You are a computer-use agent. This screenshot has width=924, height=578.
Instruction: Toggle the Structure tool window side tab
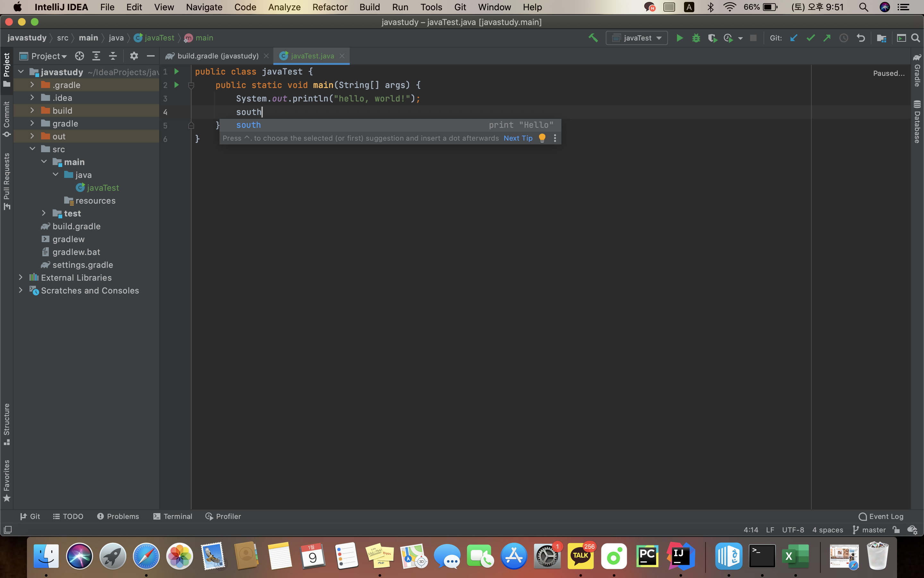tap(6, 424)
